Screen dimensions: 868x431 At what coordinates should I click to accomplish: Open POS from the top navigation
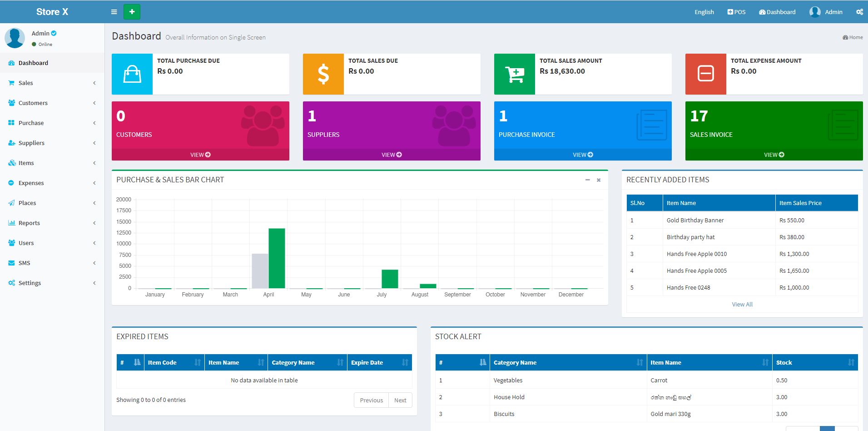[736, 12]
